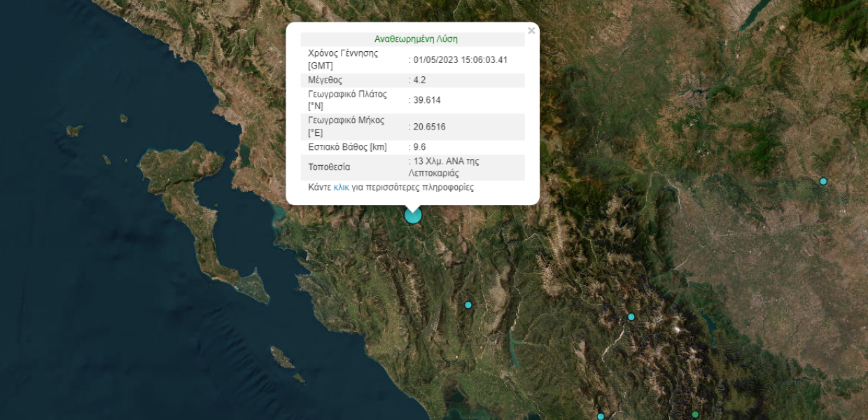This screenshot has width=868, height=420.
Task: Open the 'κλικ' link for more information
Action: [342, 188]
